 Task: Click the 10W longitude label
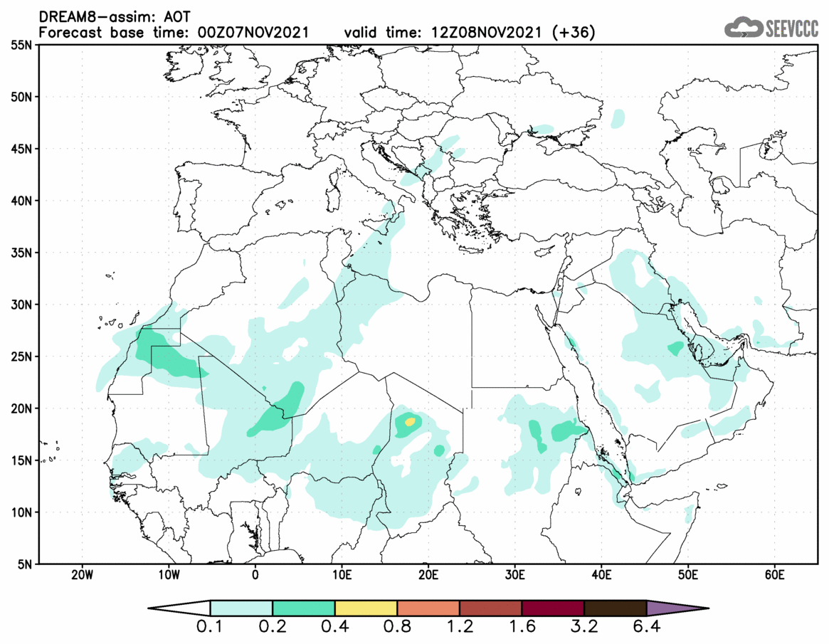pos(169,575)
